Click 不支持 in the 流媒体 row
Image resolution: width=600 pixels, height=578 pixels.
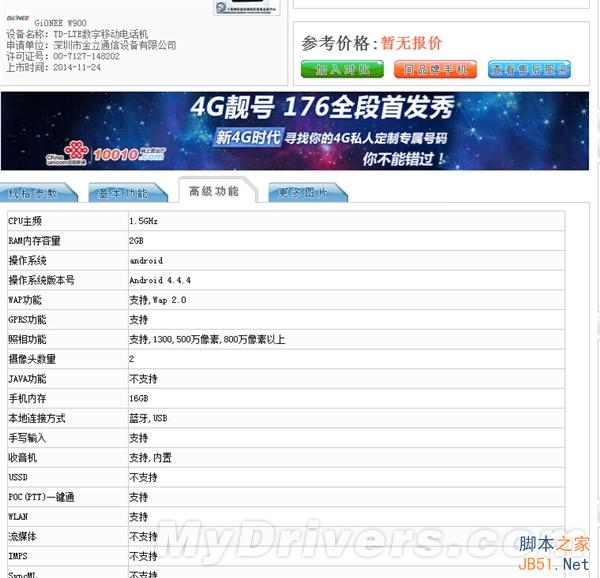pyautogui.click(x=143, y=537)
